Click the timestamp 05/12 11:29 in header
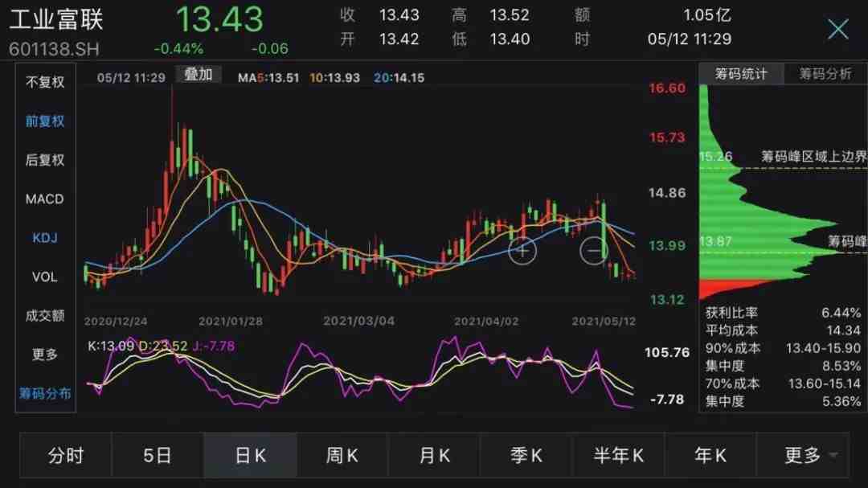 [690, 39]
